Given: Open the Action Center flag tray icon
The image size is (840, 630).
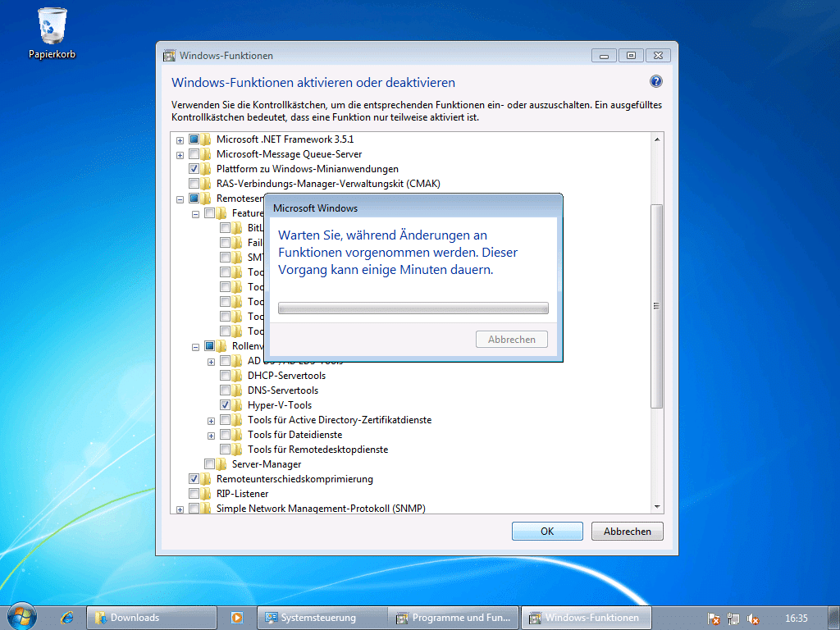Looking at the screenshot, I should (714, 619).
